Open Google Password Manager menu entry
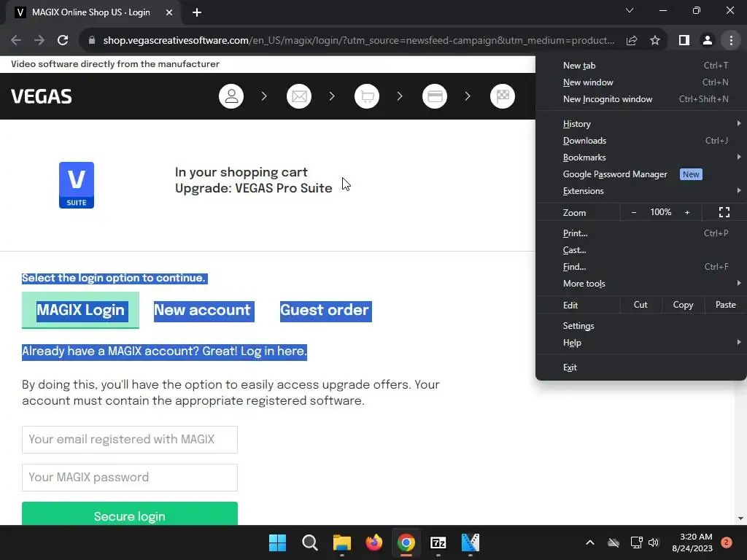 pyautogui.click(x=640, y=174)
